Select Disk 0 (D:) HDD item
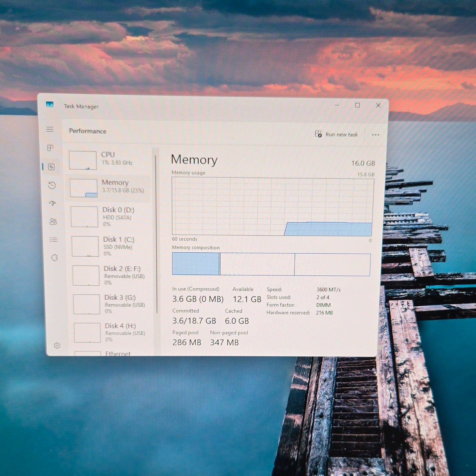 tap(109, 217)
